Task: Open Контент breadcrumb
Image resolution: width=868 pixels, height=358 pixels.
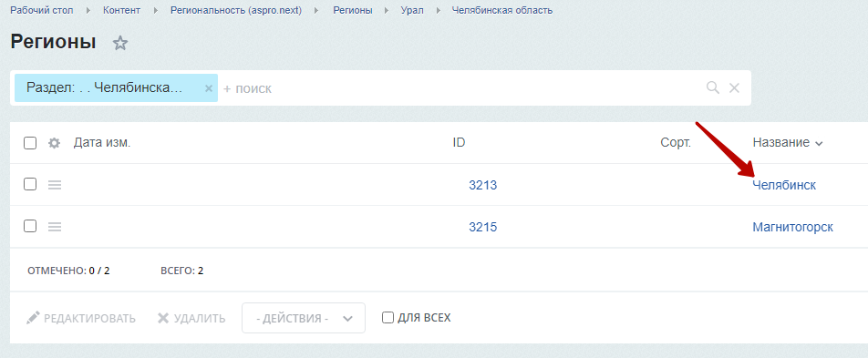Action: click(x=121, y=10)
